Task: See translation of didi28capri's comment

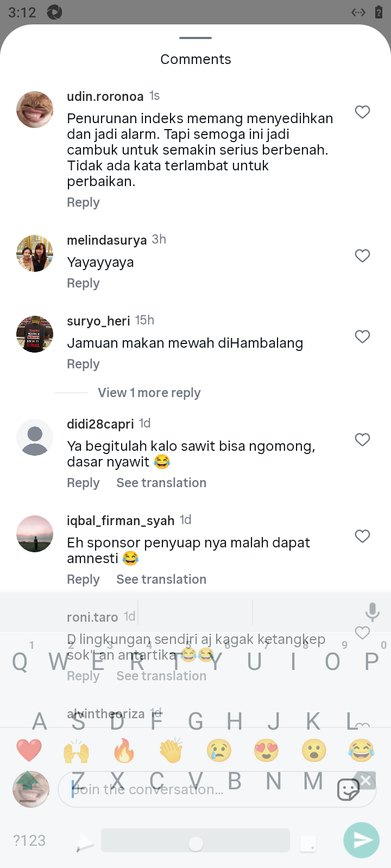Action: coord(161,483)
